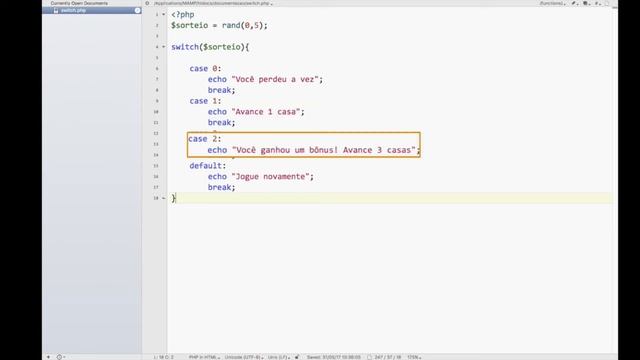This screenshot has width=640, height=360.
Task: Click the case 0: line
Action: [x=205, y=69]
